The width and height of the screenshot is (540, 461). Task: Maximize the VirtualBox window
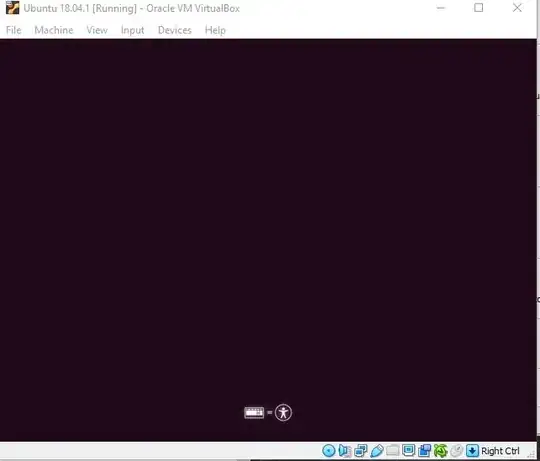[x=479, y=8]
